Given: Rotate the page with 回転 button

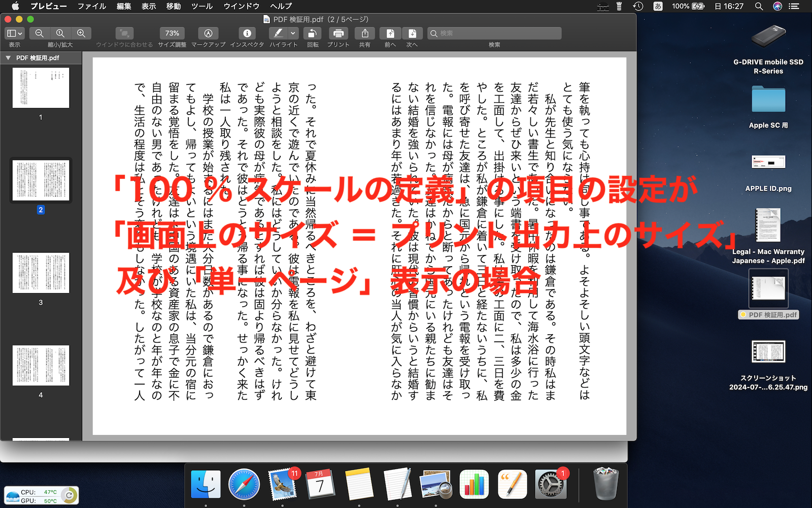Looking at the screenshot, I should click(312, 34).
